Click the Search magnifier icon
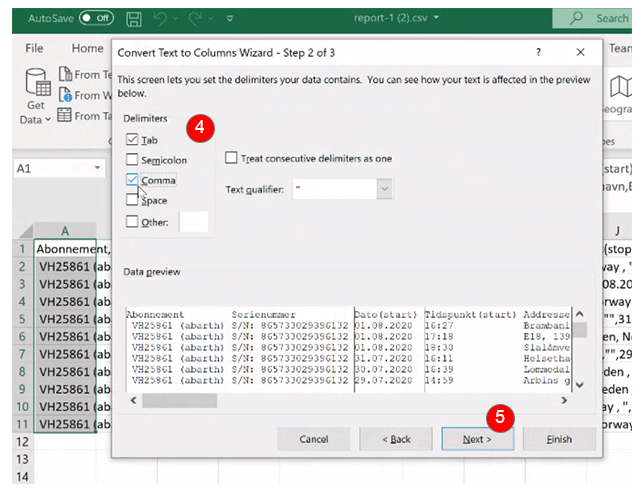Image resolution: width=643 pixels, height=493 pixels. (576, 18)
